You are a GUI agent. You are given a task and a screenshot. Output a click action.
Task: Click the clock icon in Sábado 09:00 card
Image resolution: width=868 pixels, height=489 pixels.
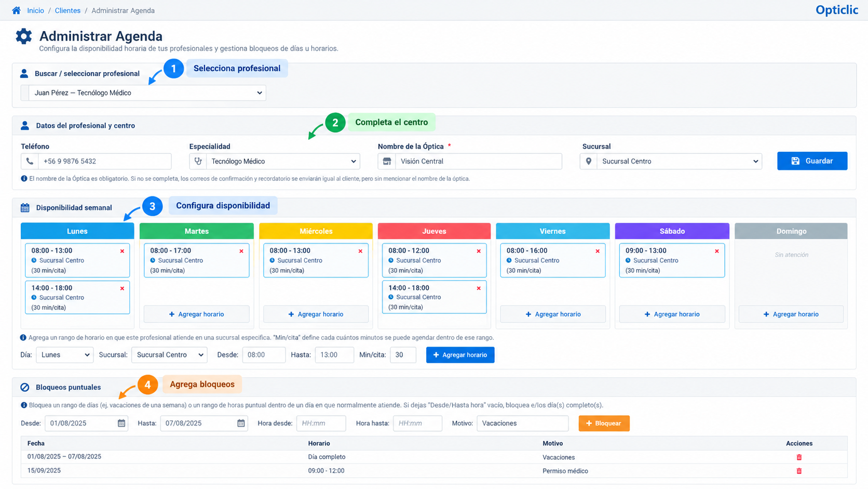point(628,260)
